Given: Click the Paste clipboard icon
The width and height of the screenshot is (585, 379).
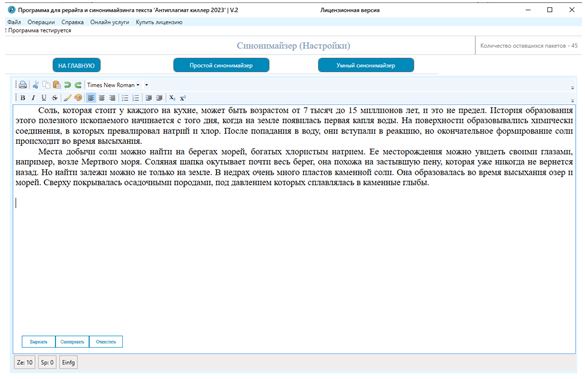Looking at the screenshot, I should pyautogui.click(x=57, y=85).
